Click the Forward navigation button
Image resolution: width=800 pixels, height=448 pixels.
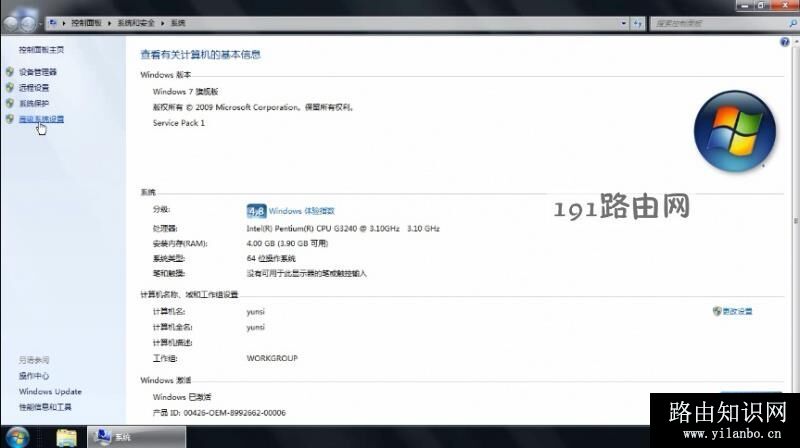click(x=28, y=23)
